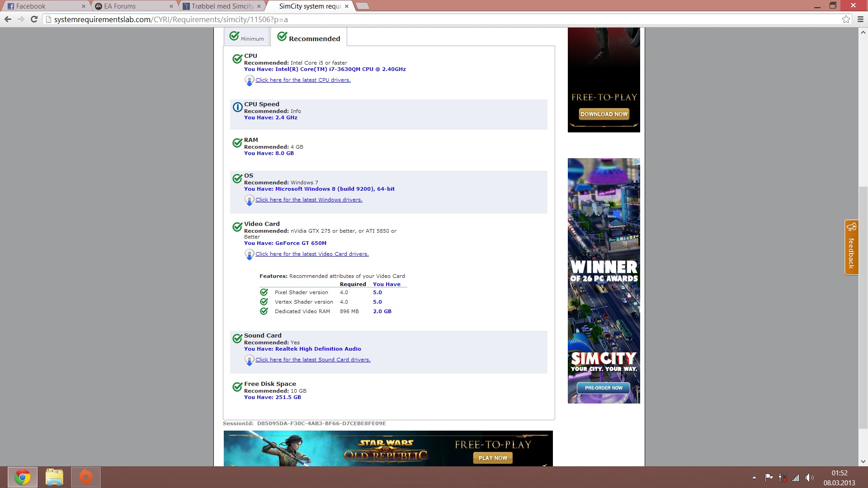Switch to the Minimum requirements tab
Screen dimensions: 868x488
click(x=247, y=37)
